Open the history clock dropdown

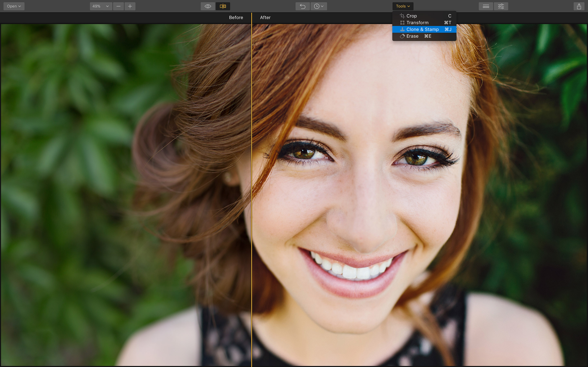(x=318, y=6)
